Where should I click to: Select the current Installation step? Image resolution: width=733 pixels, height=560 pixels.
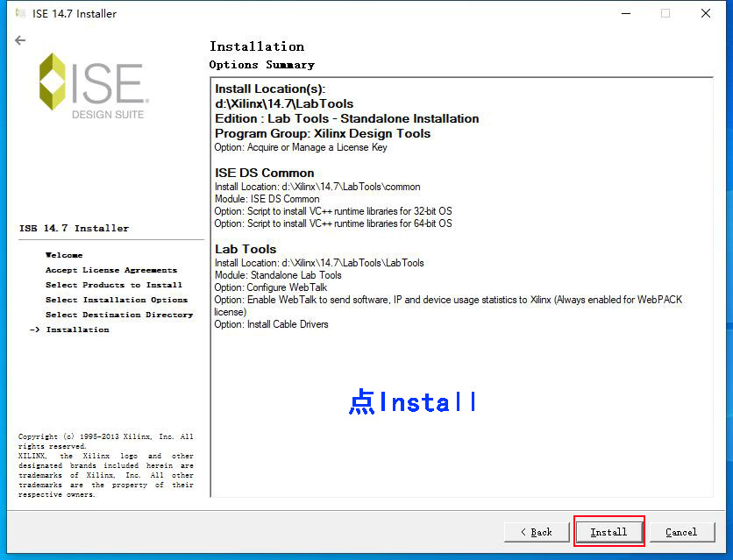(x=77, y=330)
